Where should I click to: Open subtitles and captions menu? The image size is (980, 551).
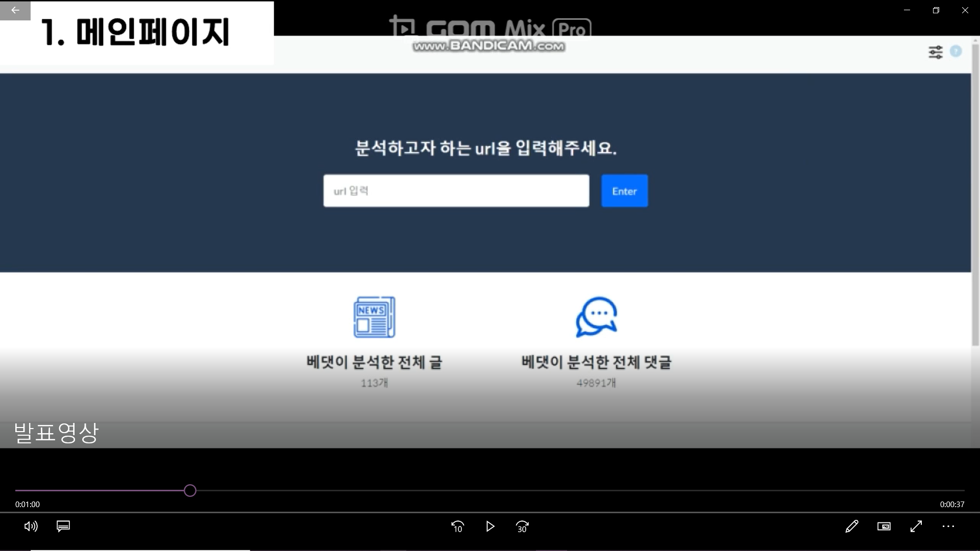tap(63, 526)
